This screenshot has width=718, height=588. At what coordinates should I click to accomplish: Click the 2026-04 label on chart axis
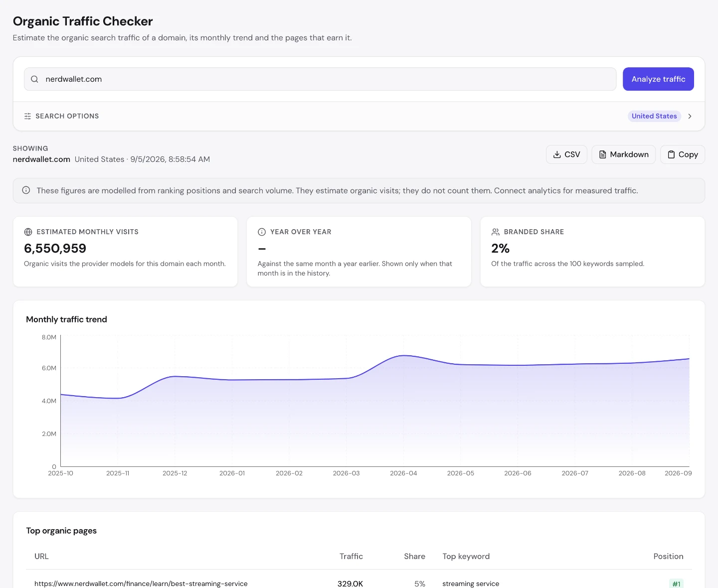tap(403, 473)
